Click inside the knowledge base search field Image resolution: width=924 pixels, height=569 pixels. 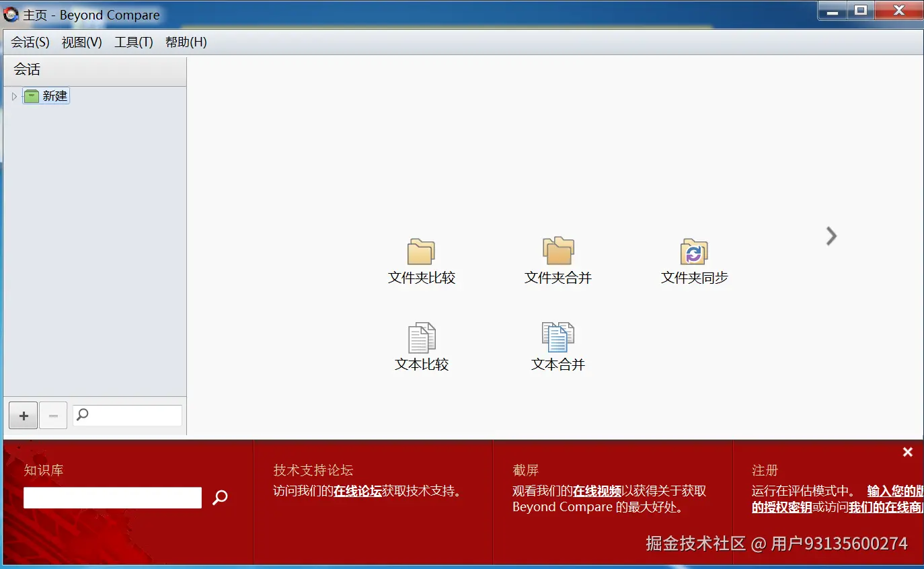(112, 498)
